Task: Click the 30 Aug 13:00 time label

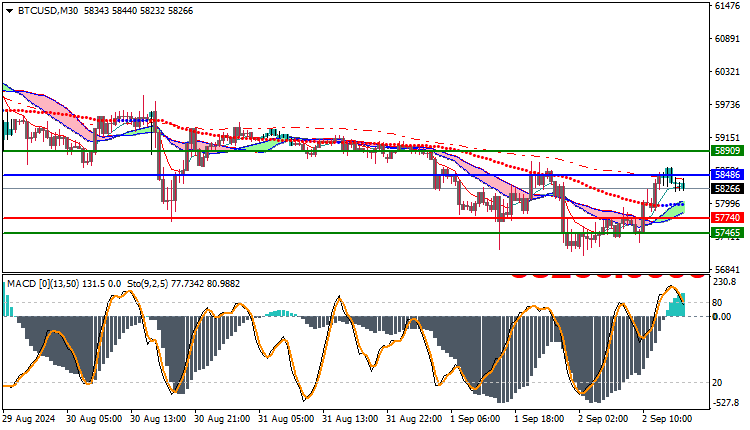Action: tap(158, 419)
